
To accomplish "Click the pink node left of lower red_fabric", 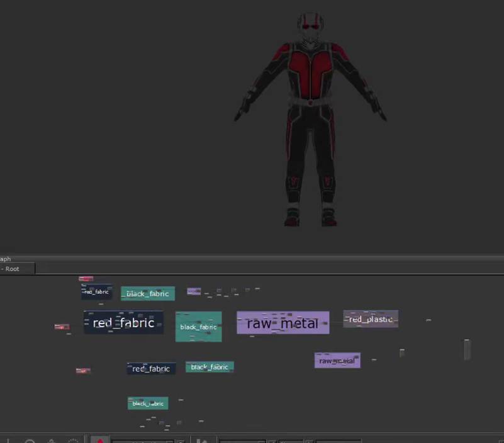I will [83, 371].
